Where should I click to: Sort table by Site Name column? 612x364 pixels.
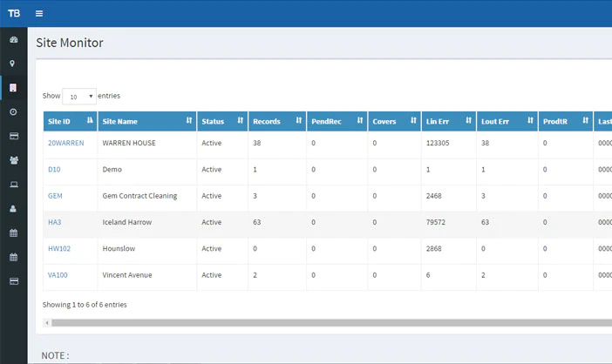[147, 121]
